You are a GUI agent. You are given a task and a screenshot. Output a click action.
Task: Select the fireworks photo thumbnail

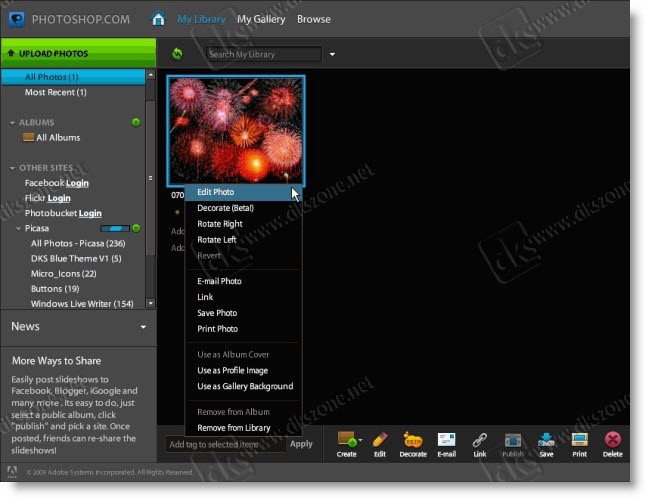tap(236, 131)
